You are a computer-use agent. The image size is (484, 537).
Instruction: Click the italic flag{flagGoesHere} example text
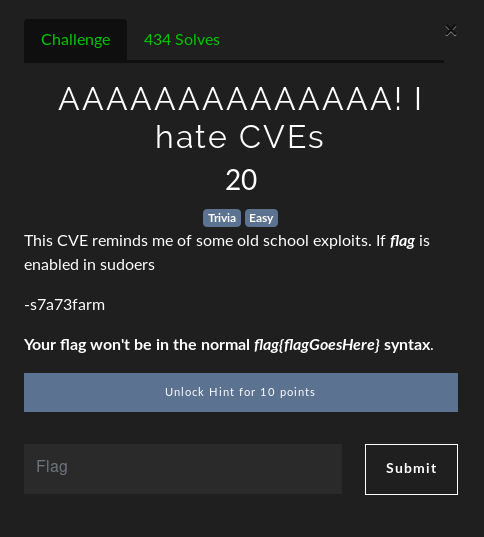[317, 345]
